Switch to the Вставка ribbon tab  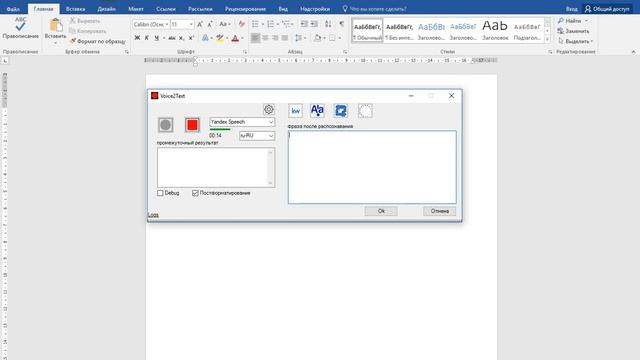[x=76, y=9]
